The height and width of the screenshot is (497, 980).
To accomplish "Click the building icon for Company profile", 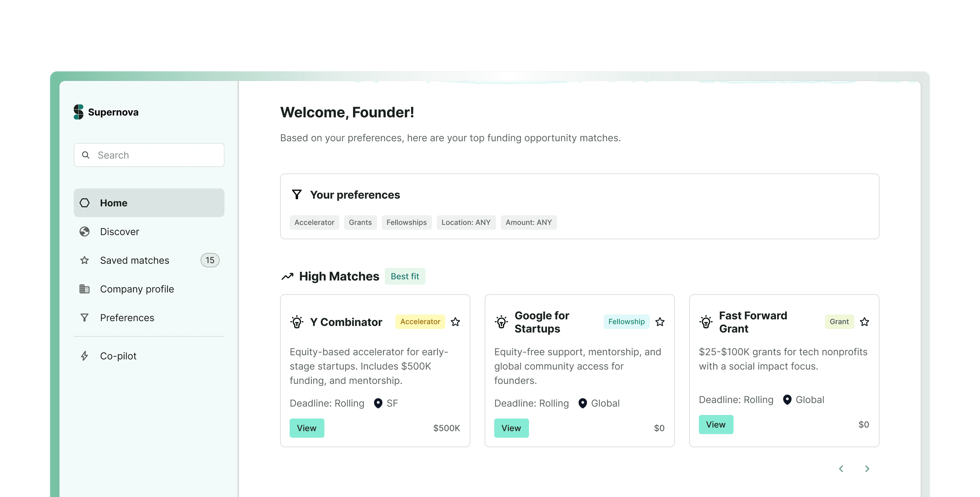I will pyautogui.click(x=84, y=289).
